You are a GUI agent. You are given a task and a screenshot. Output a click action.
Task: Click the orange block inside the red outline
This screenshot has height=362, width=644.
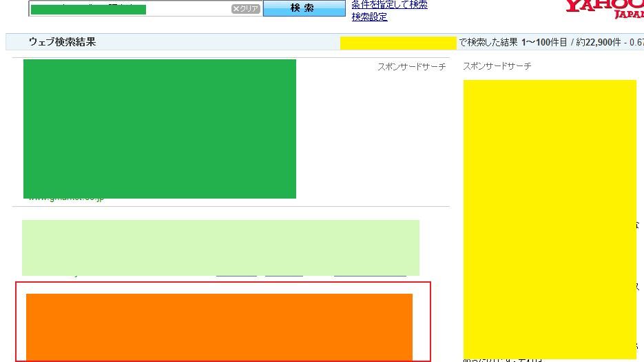click(219, 328)
